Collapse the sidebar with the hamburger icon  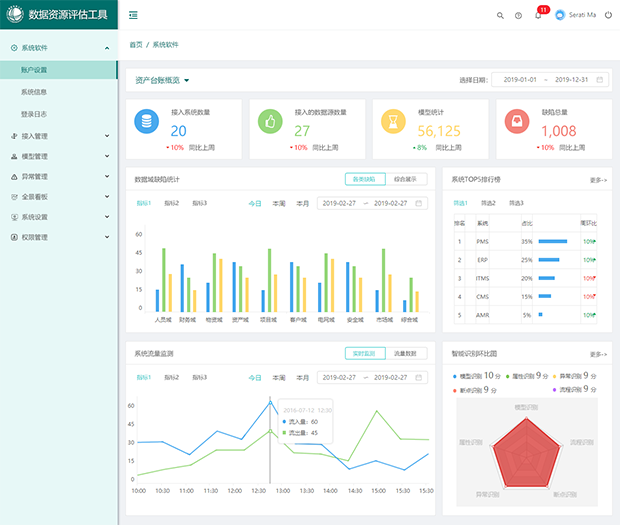(x=133, y=15)
